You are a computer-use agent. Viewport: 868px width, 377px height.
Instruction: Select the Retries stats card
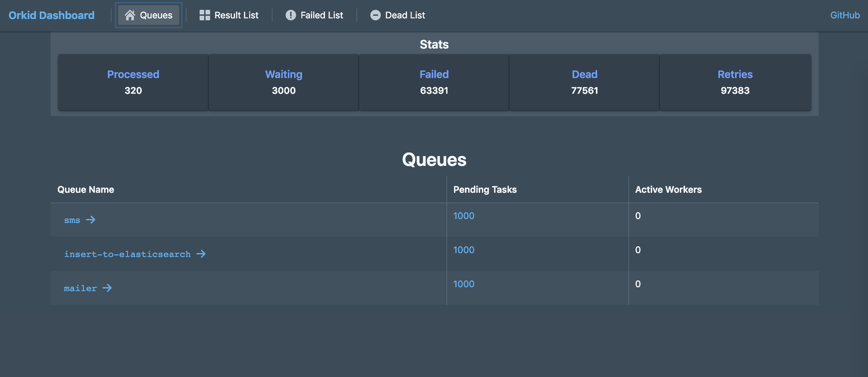pos(735,82)
